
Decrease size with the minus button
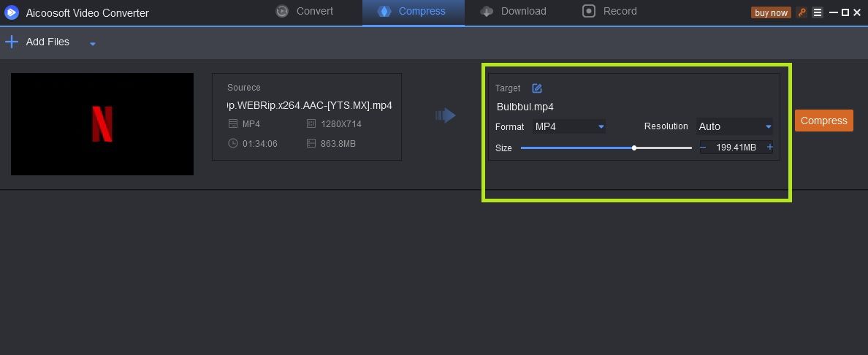pyautogui.click(x=703, y=148)
